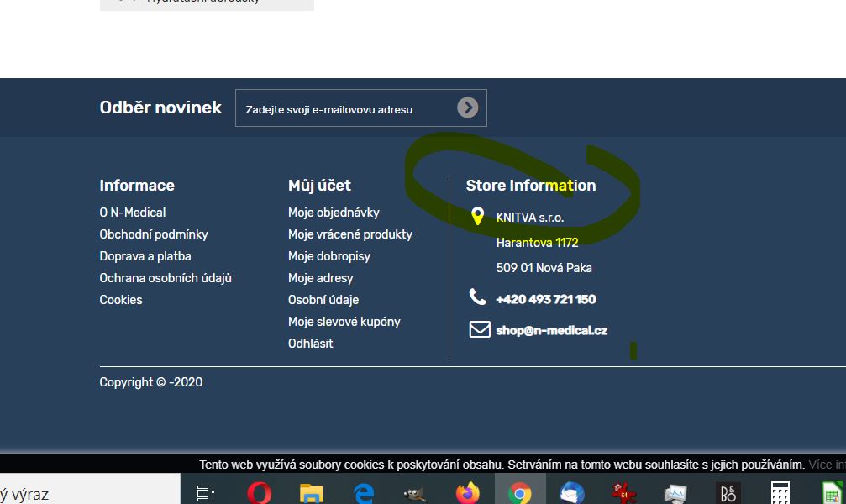Open Moje objednávky in account menu
The width and height of the screenshot is (846, 504).
point(334,213)
